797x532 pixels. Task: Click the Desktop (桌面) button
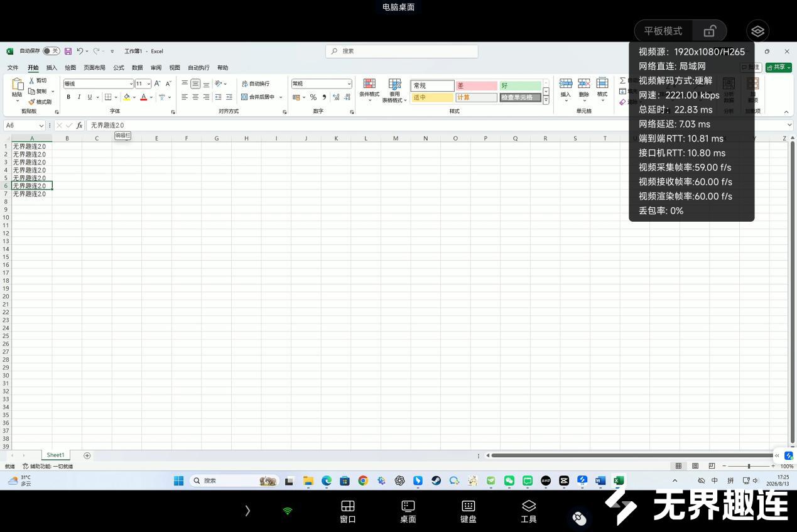[x=408, y=512]
